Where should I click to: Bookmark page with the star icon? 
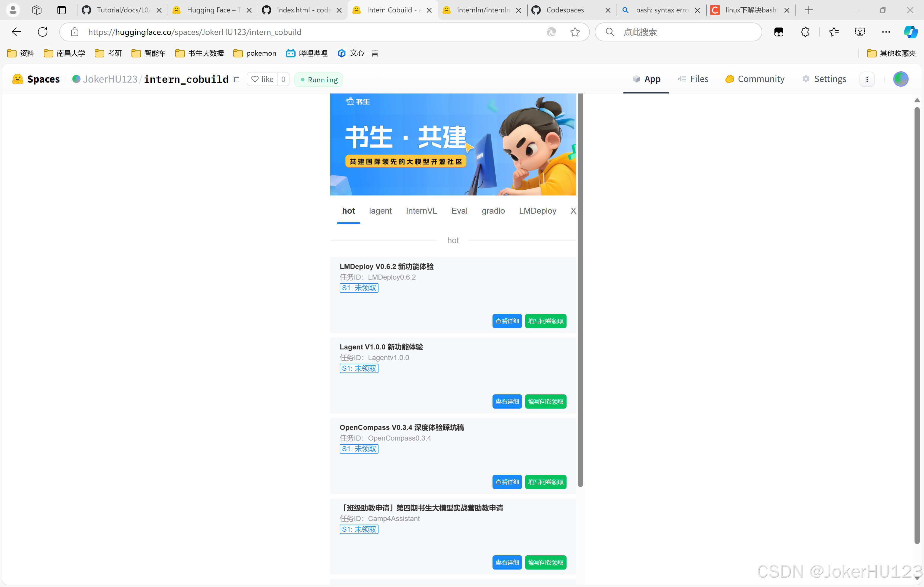pos(575,32)
